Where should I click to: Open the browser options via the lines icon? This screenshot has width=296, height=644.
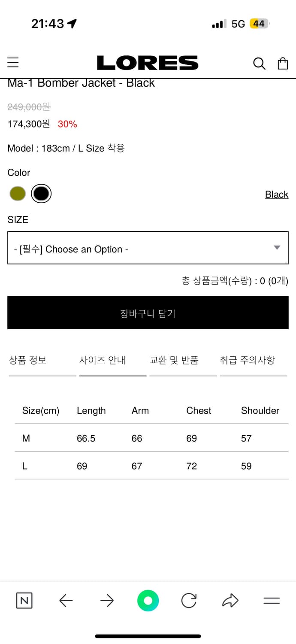272,601
